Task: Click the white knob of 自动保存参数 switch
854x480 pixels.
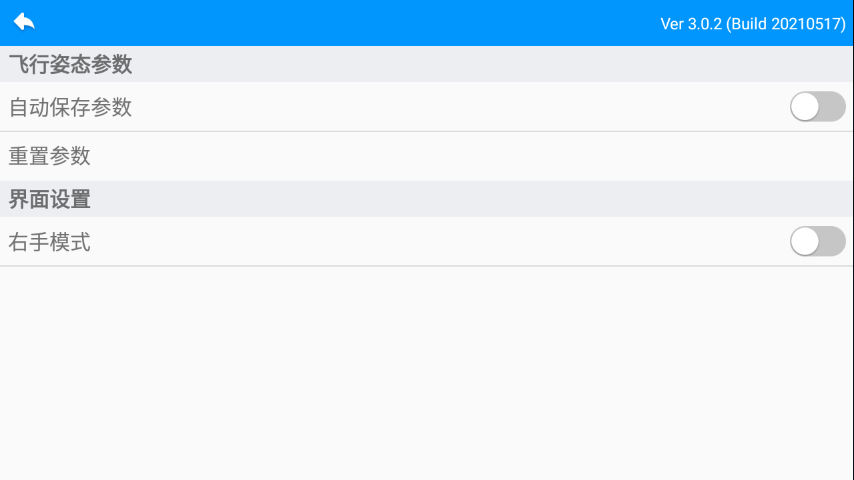Action: click(x=805, y=107)
